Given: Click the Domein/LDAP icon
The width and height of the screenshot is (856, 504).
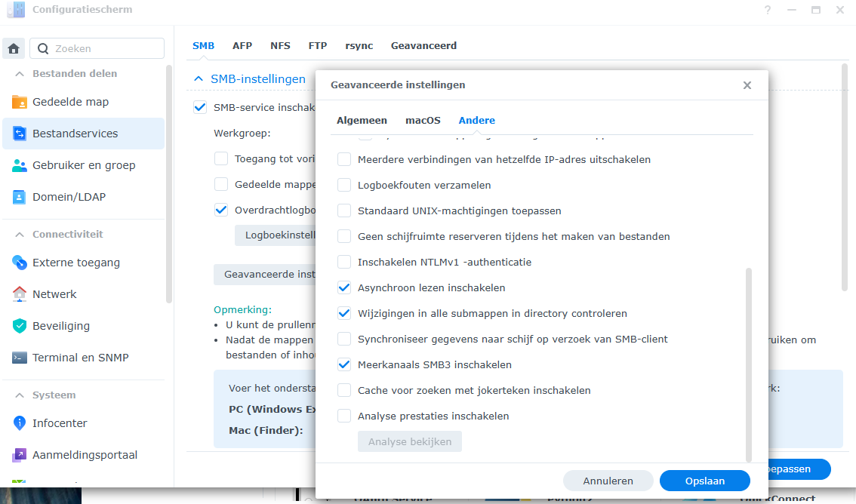Looking at the screenshot, I should point(19,197).
